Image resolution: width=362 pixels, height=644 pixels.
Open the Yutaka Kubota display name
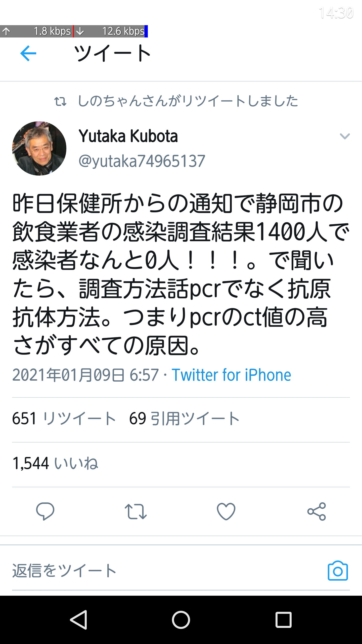[x=128, y=136]
